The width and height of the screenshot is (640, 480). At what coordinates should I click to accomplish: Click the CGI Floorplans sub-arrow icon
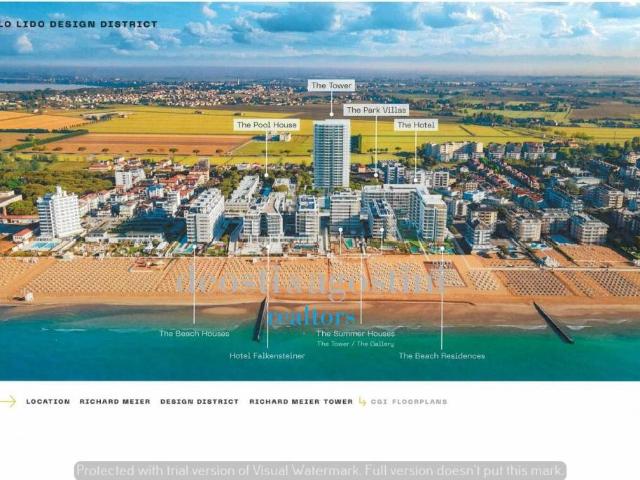click(x=362, y=402)
